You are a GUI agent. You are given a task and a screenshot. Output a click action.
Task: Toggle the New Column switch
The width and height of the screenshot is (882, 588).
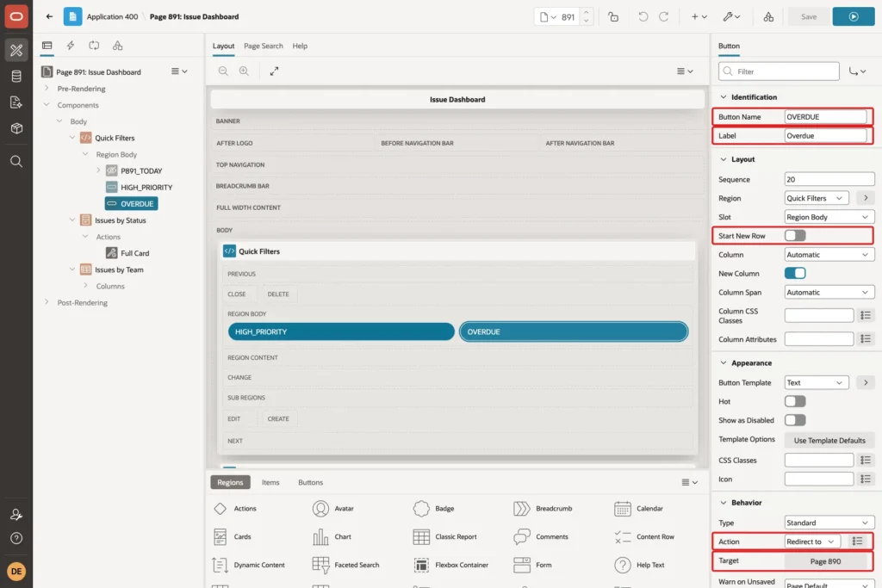click(x=795, y=273)
